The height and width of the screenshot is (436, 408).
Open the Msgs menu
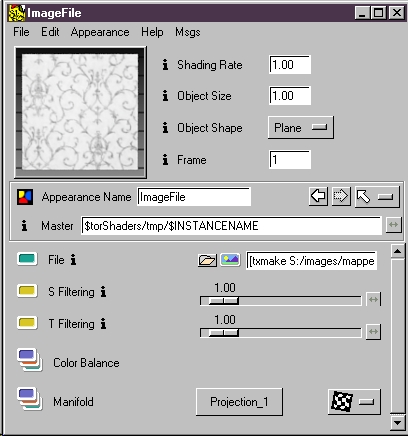(188, 32)
